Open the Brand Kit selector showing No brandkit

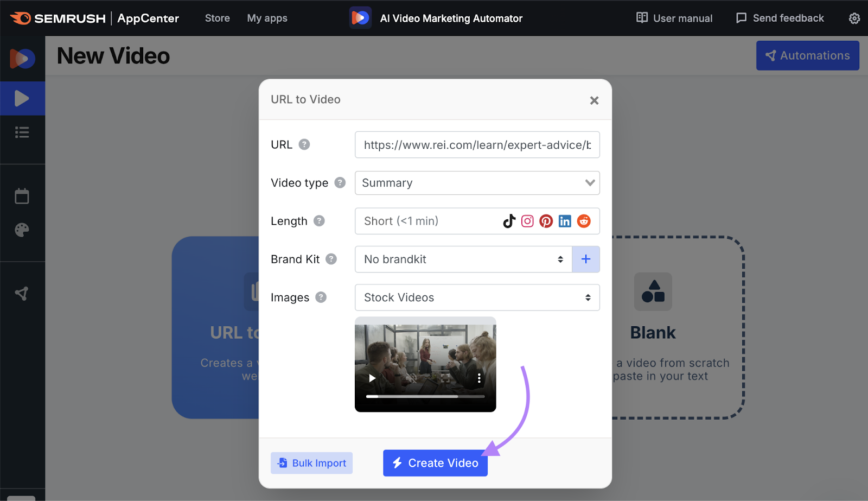[x=463, y=259]
